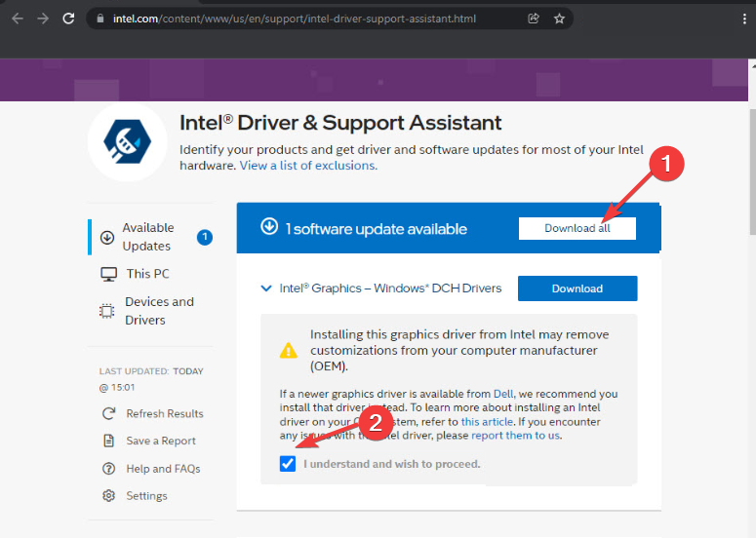The height and width of the screenshot is (538, 756).
Task: Switch to This PC section
Action: pos(147,274)
